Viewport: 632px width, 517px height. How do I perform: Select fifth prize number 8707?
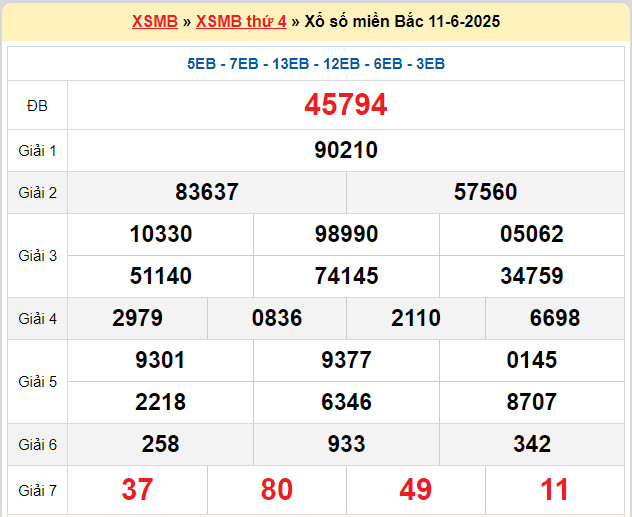(532, 402)
